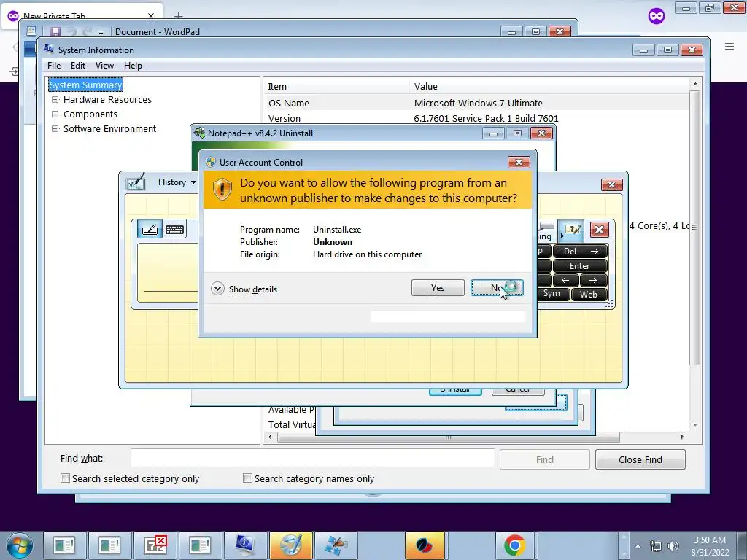Click the Notepad++ Uninstall title icon
Image resolution: width=747 pixels, height=560 pixels.
click(200, 133)
